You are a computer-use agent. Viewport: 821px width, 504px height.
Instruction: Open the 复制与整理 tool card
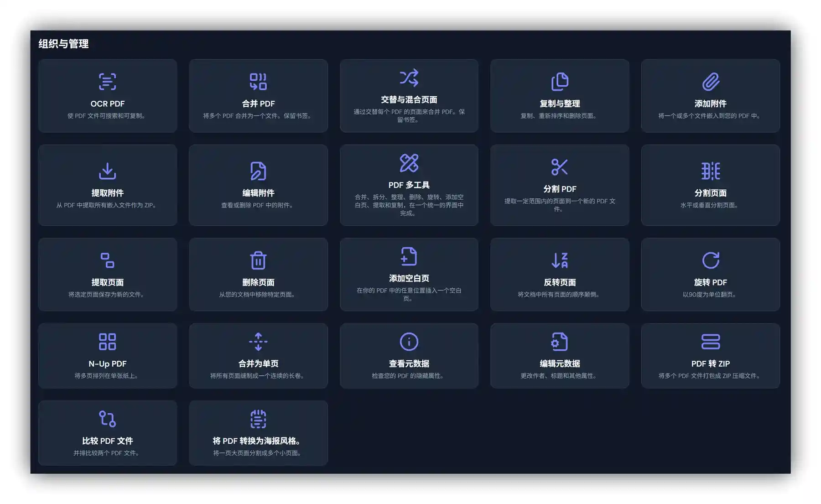pyautogui.click(x=559, y=96)
